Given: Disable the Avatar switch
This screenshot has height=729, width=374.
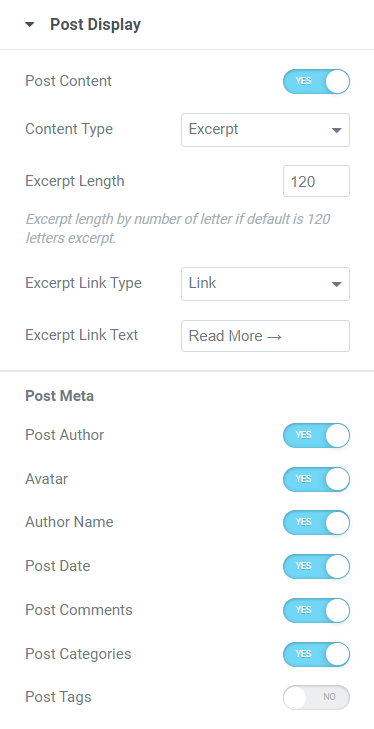Looking at the screenshot, I should pos(316,479).
